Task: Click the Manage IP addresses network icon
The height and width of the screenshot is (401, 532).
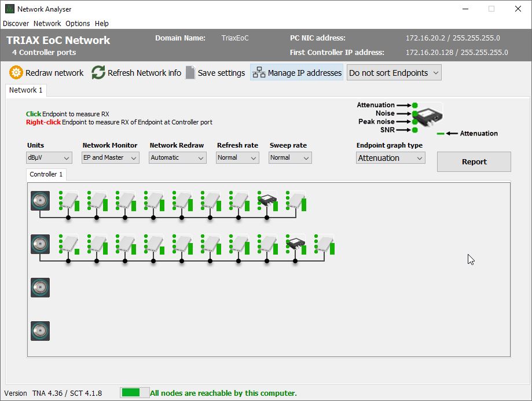Action: pos(259,72)
